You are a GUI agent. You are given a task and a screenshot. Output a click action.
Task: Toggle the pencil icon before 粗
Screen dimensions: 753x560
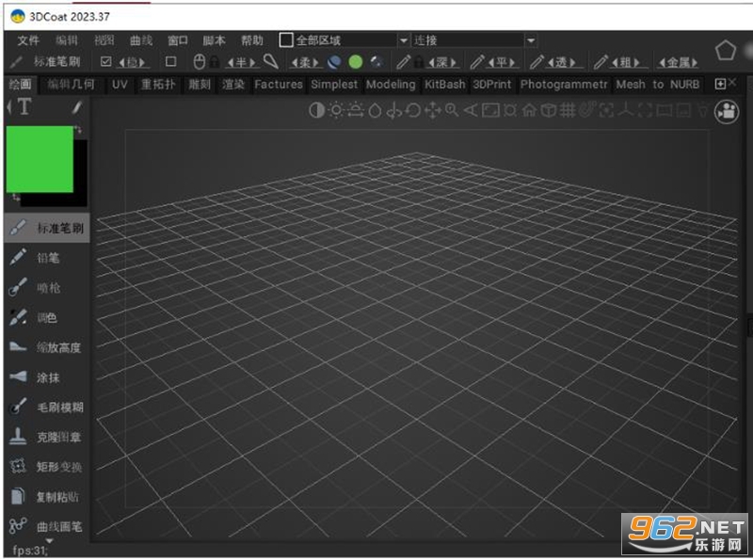(x=601, y=61)
